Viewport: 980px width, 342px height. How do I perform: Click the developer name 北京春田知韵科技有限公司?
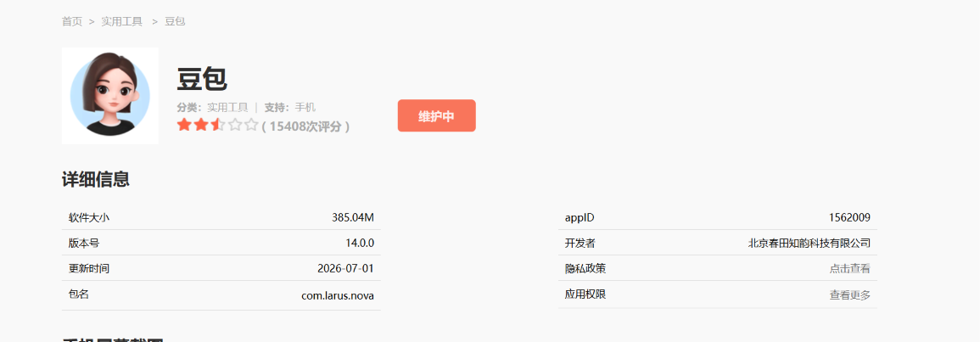coord(809,244)
